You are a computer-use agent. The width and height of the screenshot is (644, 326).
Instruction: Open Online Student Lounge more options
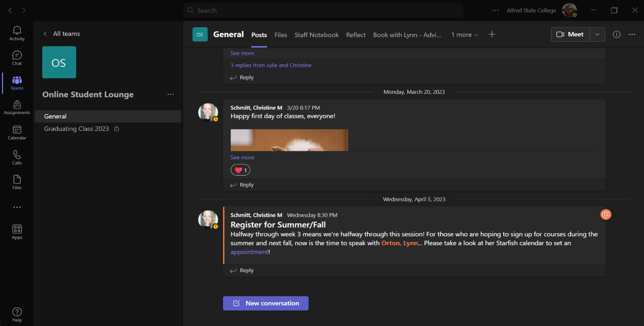170,94
